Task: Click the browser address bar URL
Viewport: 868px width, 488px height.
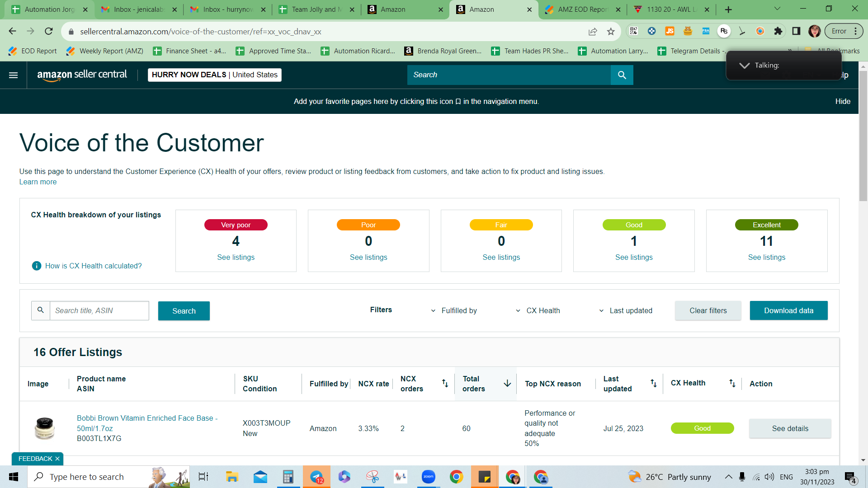Action: click(201, 32)
